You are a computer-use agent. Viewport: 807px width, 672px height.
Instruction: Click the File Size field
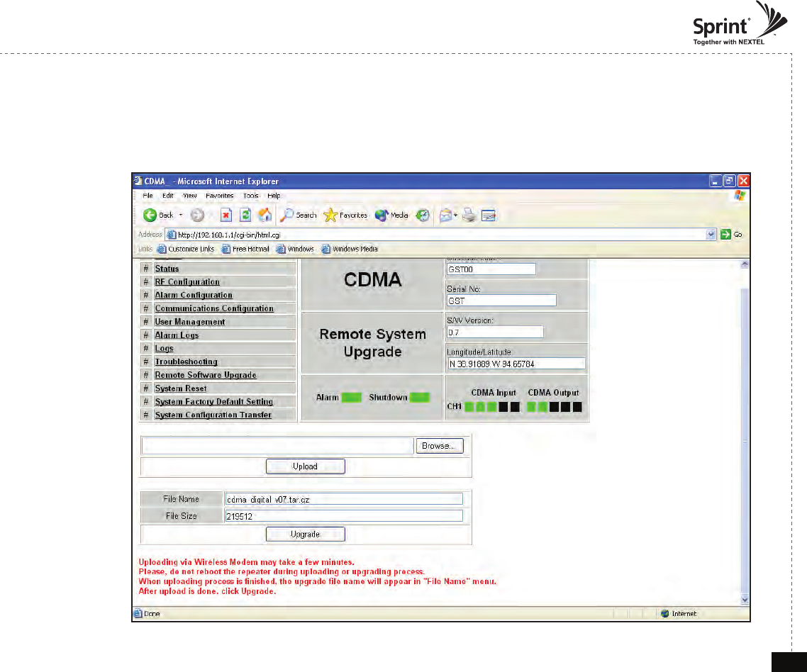[344, 516]
